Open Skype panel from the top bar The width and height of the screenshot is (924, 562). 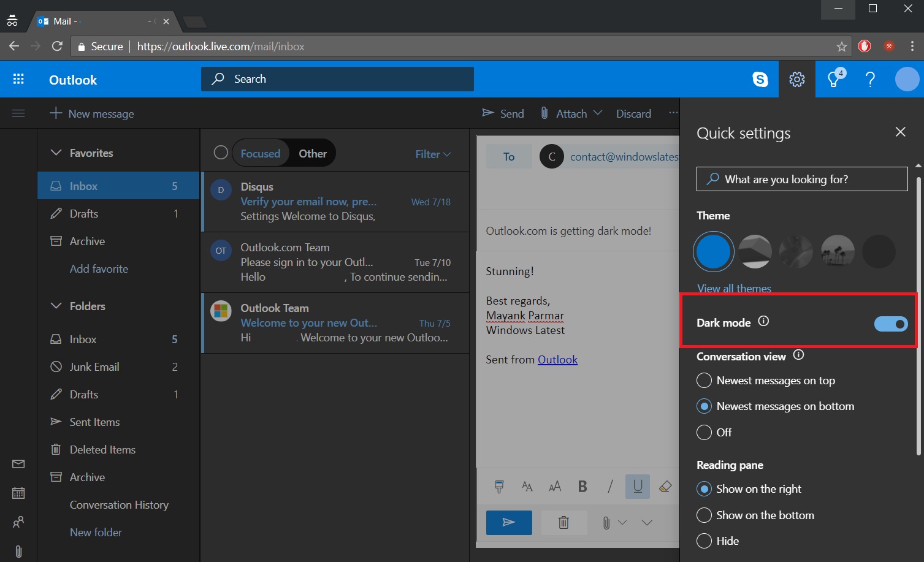(760, 79)
